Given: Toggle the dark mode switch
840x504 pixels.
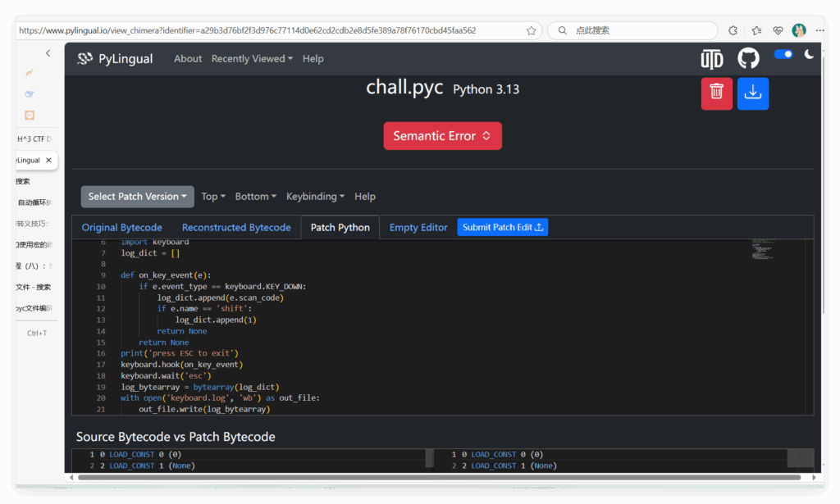Looking at the screenshot, I should pos(783,55).
